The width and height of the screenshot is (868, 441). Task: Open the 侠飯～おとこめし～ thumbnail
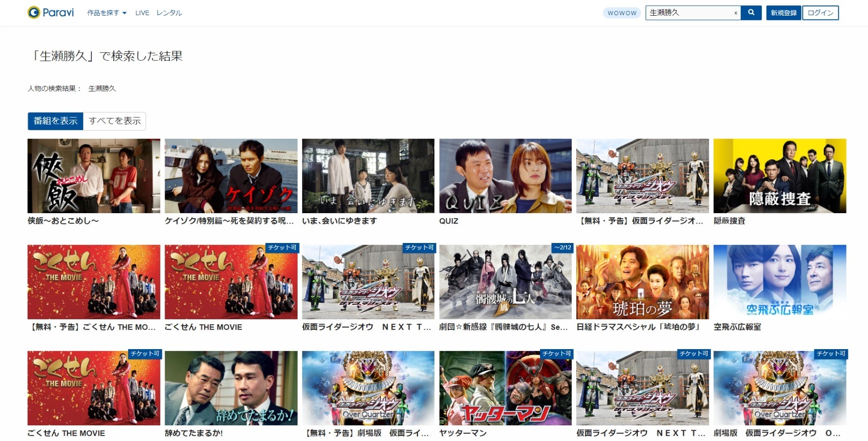(x=94, y=176)
